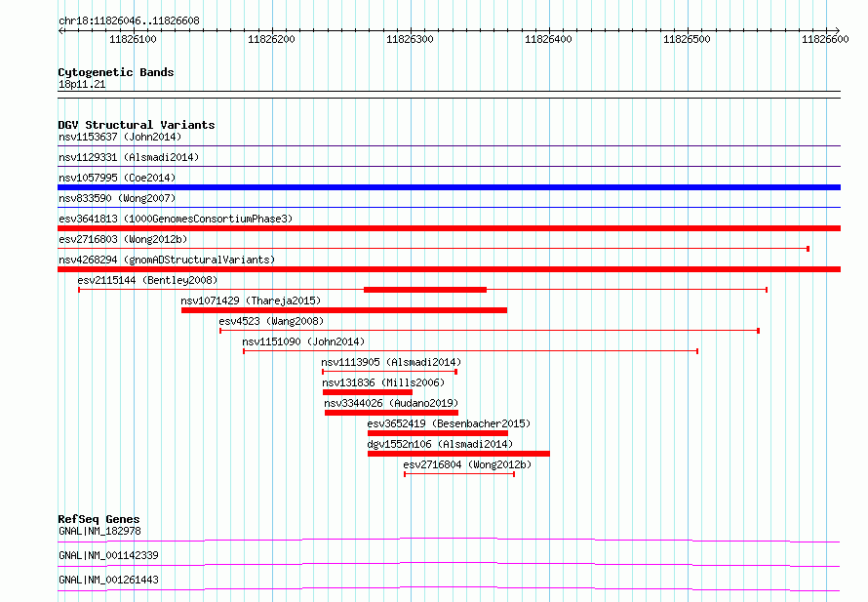This screenshot has height=602, width=868.
Task: Select the nsv1057995 (Coe2014) blue bar
Action: [x=449, y=187]
